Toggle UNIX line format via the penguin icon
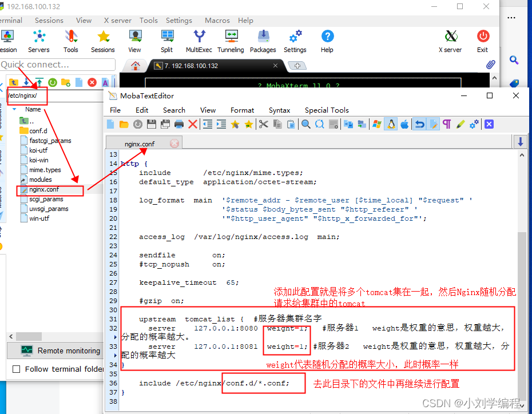This screenshot has width=532, height=414. [x=390, y=124]
